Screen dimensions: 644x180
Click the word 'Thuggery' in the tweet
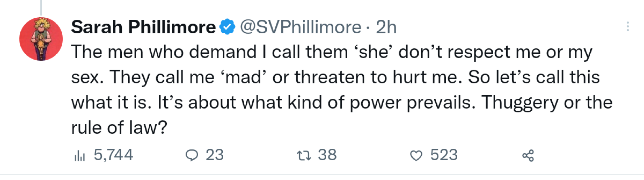[x=520, y=102]
